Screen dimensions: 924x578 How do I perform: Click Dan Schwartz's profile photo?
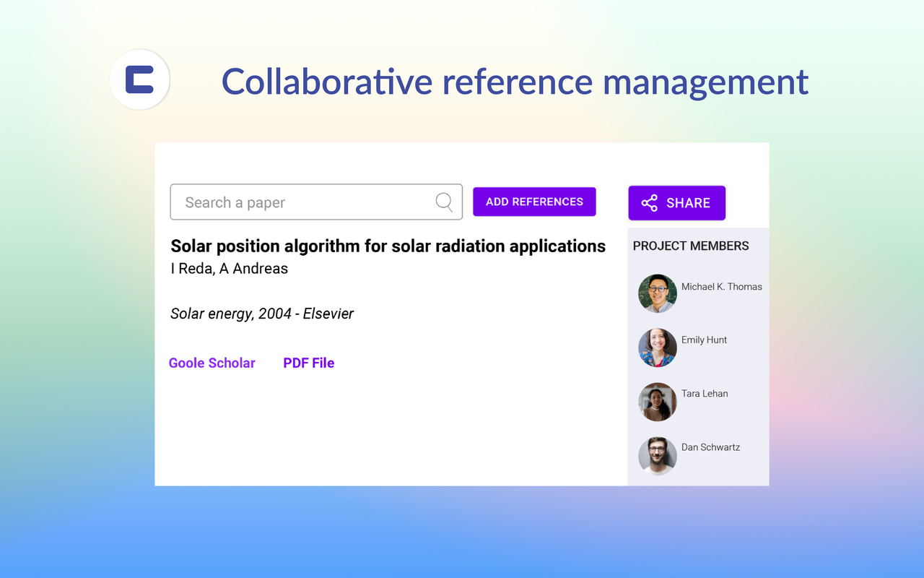coord(657,456)
